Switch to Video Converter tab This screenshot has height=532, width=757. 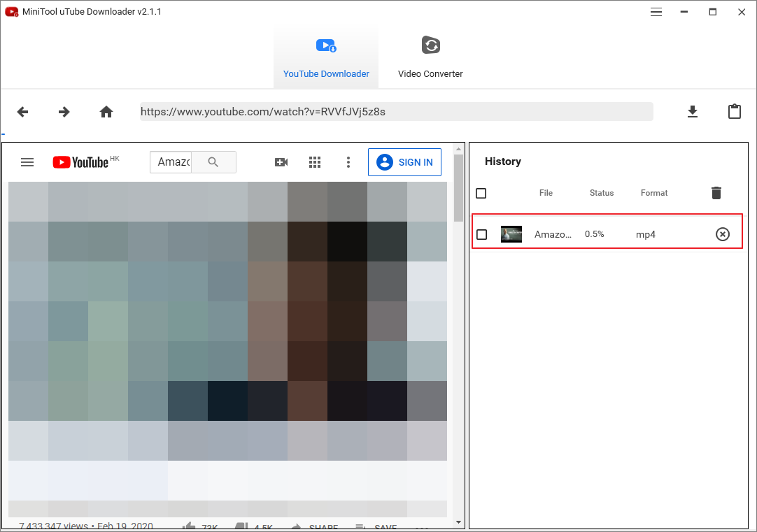[x=430, y=57]
